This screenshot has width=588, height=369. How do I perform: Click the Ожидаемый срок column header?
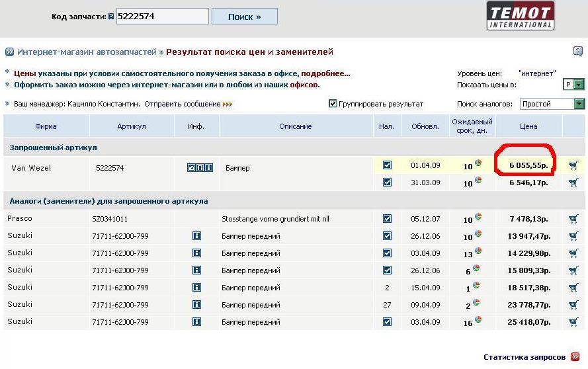click(x=472, y=126)
